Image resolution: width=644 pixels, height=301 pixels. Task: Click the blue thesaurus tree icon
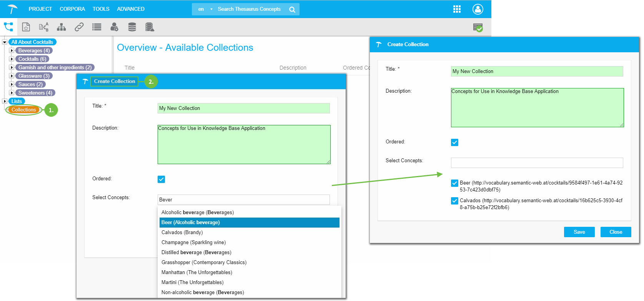click(8, 27)
